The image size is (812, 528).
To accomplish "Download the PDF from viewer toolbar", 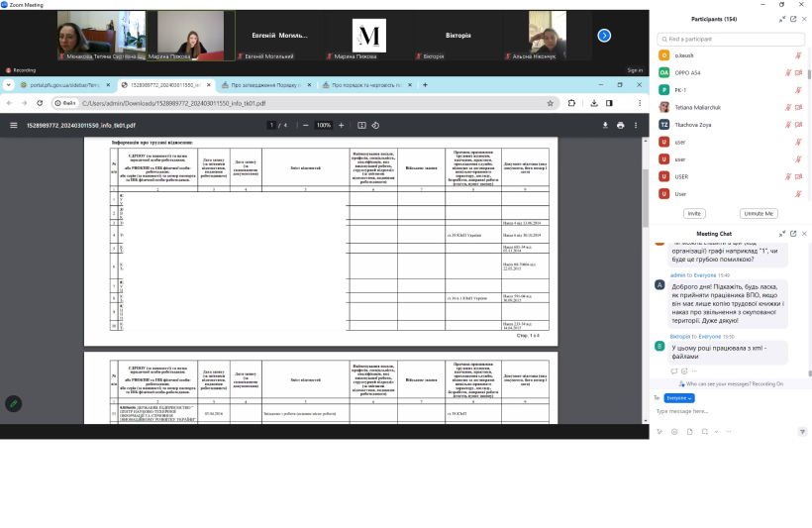I will coord(605,126).
